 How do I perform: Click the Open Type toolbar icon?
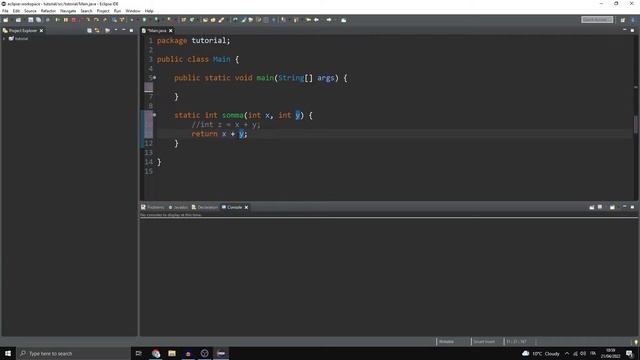tap(205, 20)
